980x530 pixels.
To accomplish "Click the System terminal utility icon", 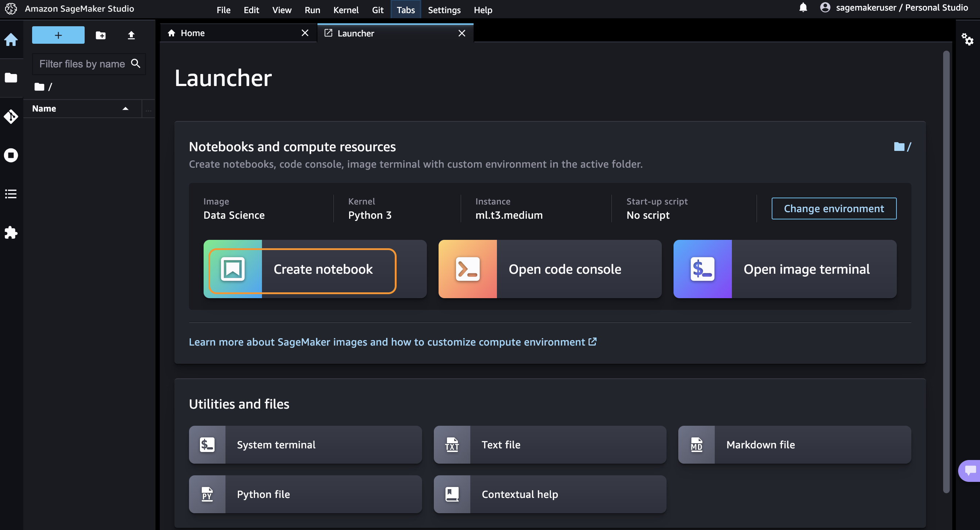I will click(207, 444).
